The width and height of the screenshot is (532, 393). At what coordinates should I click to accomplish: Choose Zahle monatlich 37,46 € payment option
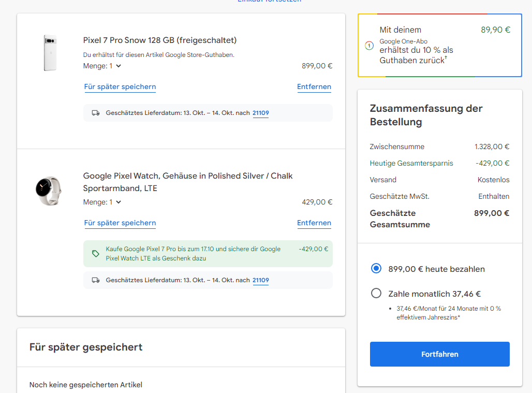(376, 294)
